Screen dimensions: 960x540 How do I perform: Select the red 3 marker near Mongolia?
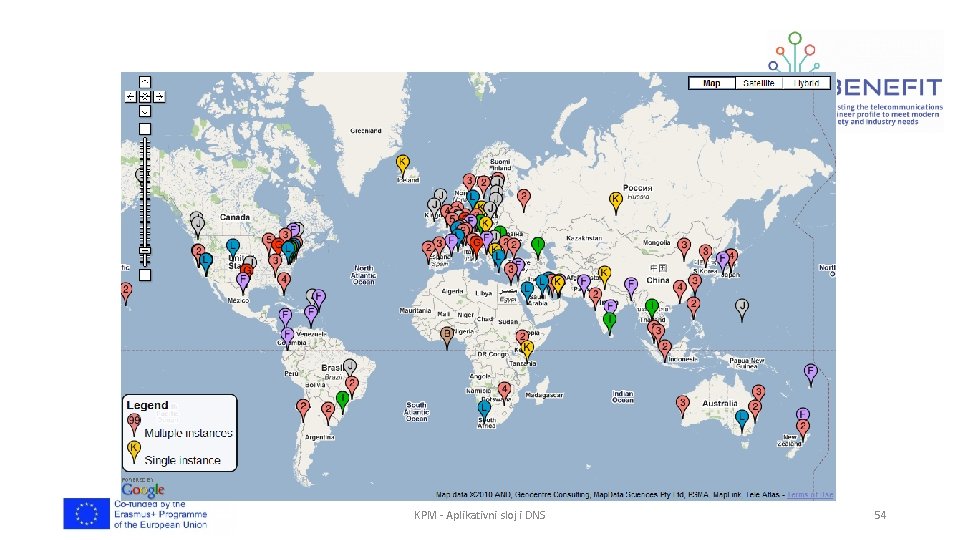(684, 250)
